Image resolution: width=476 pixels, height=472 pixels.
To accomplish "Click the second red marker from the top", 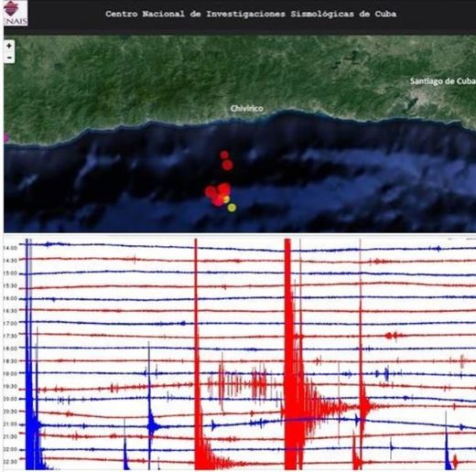I will 227,166.
